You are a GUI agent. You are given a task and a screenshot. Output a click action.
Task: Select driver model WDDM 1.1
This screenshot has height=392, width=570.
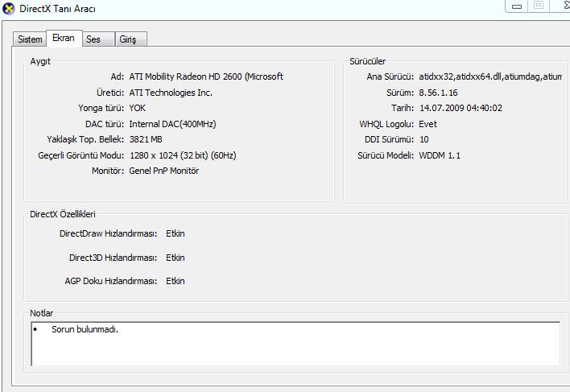pyautogui.click(x=440, y=155)
